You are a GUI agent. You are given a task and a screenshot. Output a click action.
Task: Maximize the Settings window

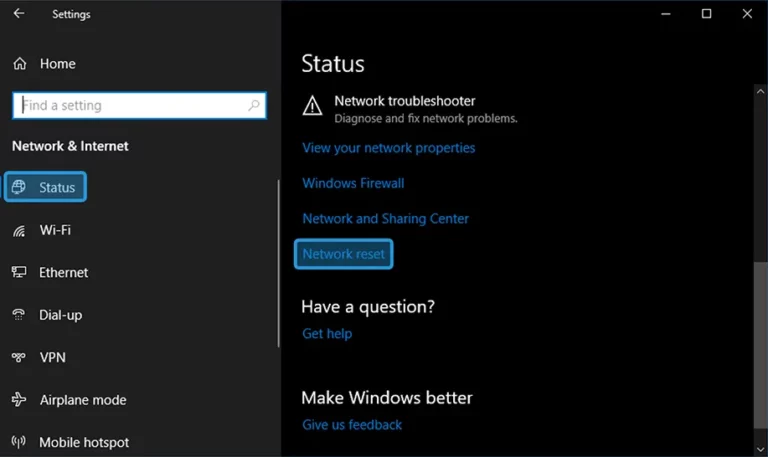pyautogui.click(x=706, y=14)
